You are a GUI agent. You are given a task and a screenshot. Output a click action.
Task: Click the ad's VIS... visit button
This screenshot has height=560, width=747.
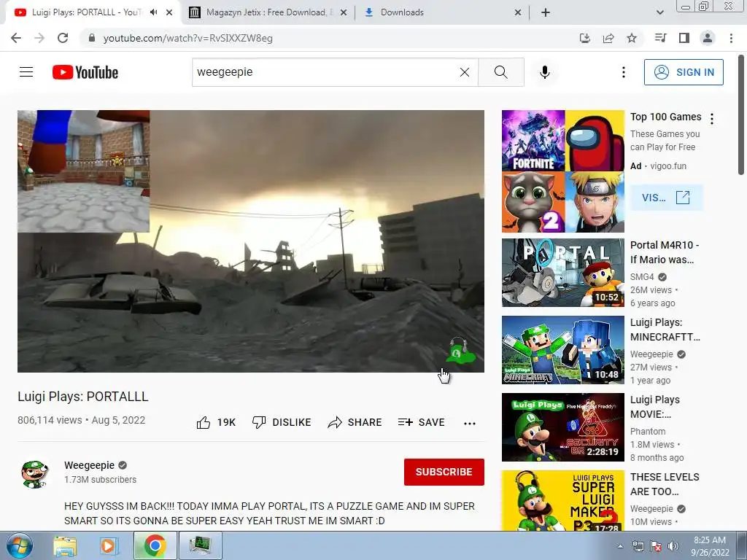pyautogui.click(x=666, y=197)
